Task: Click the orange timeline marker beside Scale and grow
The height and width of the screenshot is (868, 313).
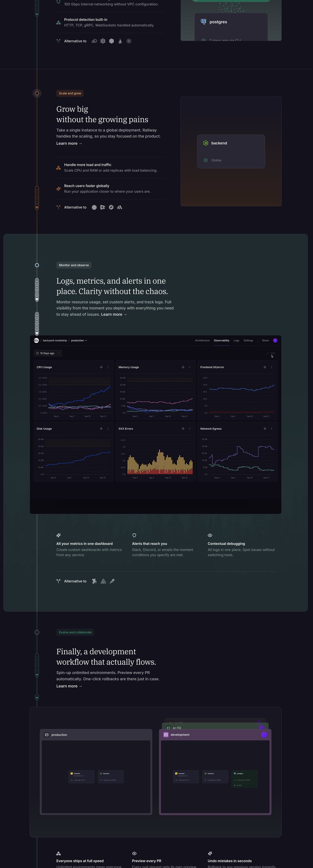Action: [37, 93]
